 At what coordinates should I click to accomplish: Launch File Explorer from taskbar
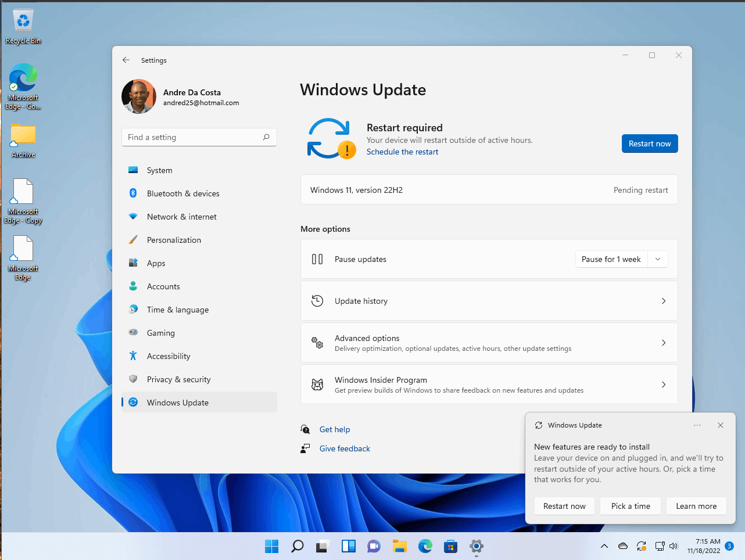[x=399, y=546]
